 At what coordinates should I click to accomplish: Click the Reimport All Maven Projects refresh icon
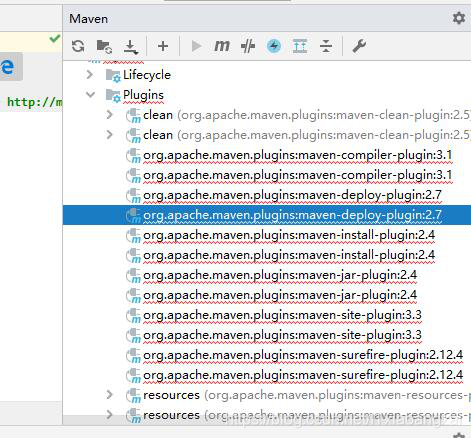click(78, 46)
